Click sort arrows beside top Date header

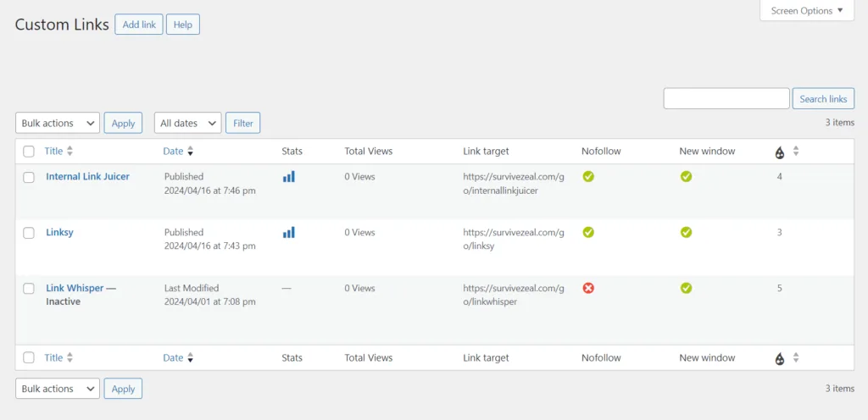pyautogui.click(x=191, y=151)
